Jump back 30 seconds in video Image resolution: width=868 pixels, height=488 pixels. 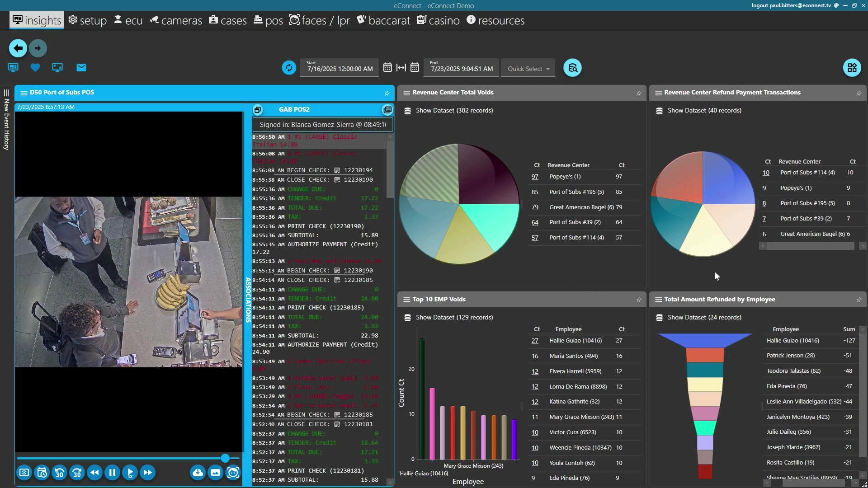click(x=60, y=473)
